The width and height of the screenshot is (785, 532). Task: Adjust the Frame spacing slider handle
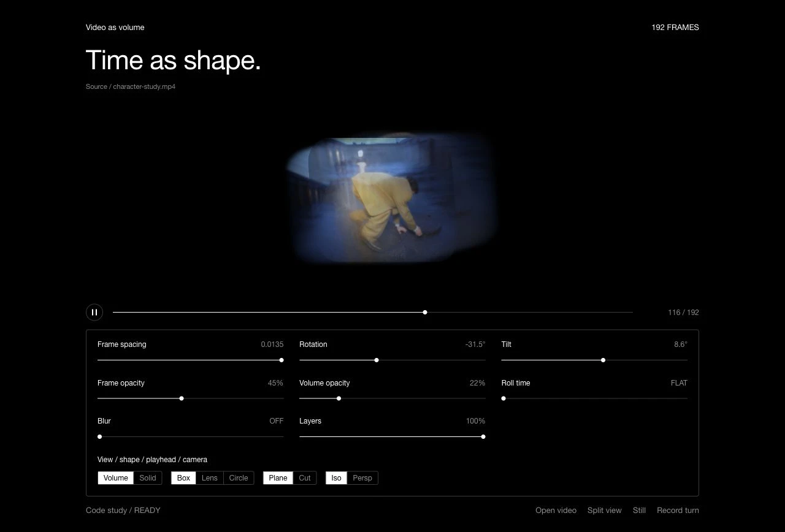pos(281,360)
